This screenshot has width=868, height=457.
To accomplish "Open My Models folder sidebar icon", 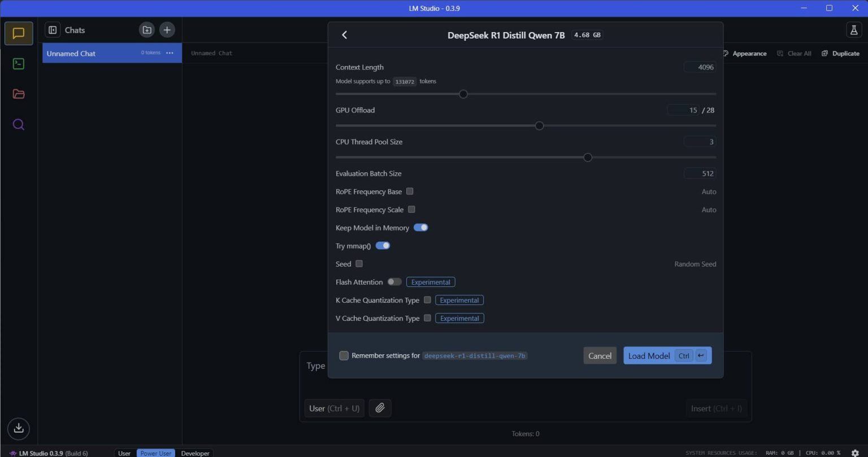I will pos(19,94).
